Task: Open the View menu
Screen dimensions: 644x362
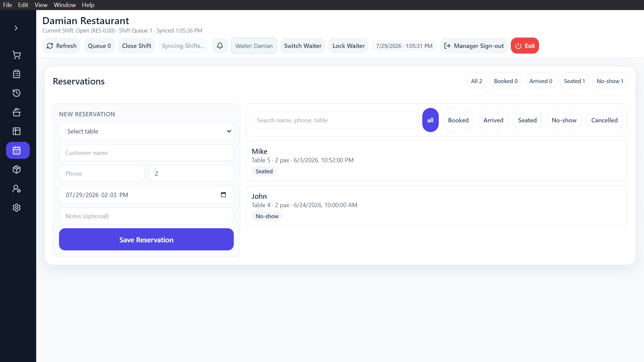Action: click(x=41, y=5)
